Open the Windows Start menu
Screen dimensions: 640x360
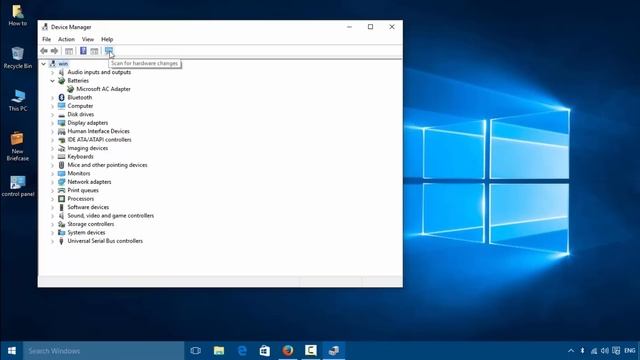[11, 351]
